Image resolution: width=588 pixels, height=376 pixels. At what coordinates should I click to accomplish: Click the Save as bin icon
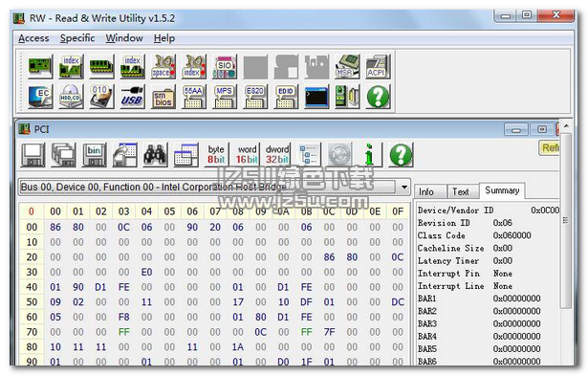95,155
